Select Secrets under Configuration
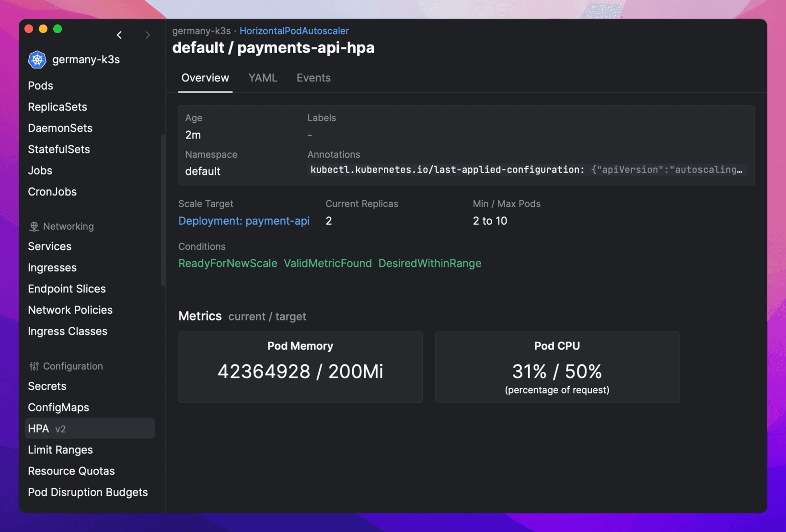Screen dimensions: 786x532 point(47,386)
